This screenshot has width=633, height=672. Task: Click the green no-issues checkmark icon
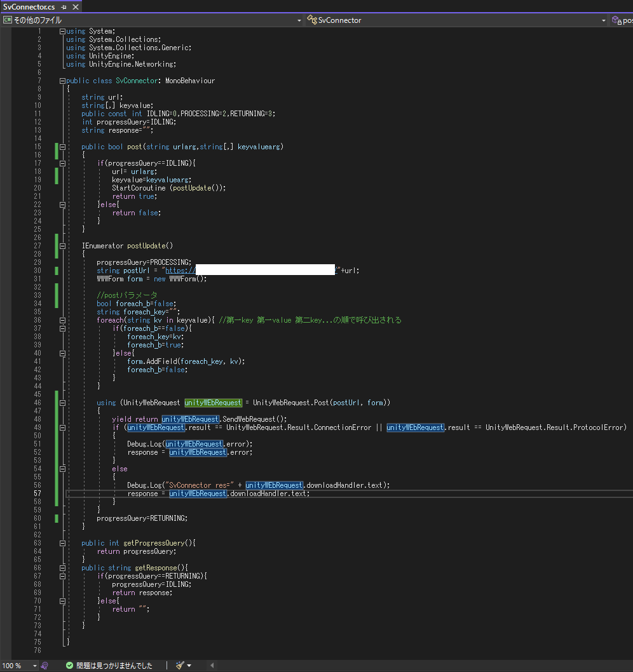click(x=69, y=666)
